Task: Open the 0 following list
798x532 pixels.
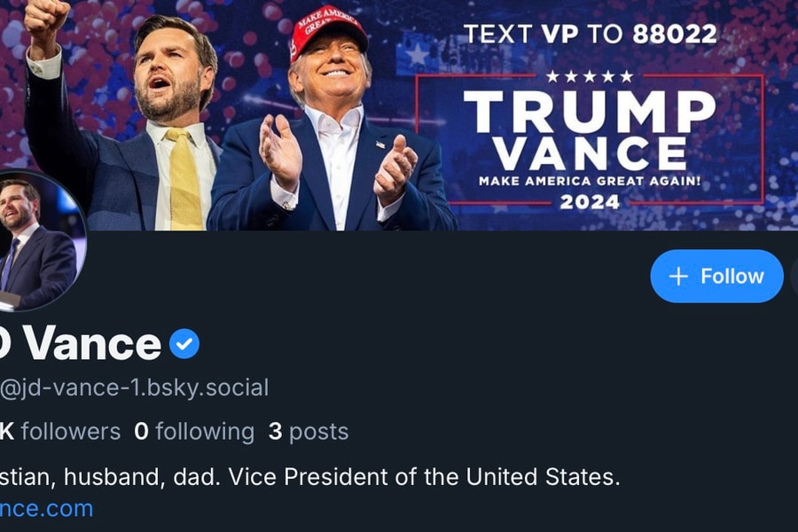Action: pyautogui.click(x=194, y=432)
